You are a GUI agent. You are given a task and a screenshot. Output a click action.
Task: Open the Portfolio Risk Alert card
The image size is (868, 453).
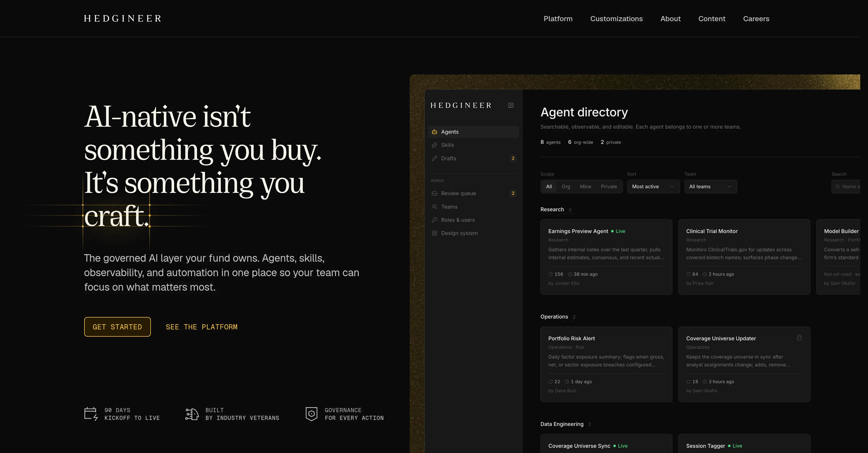coord(606,364)
